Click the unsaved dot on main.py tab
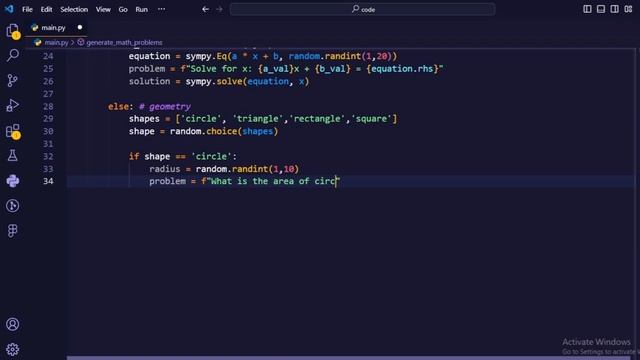 point(80,27)
